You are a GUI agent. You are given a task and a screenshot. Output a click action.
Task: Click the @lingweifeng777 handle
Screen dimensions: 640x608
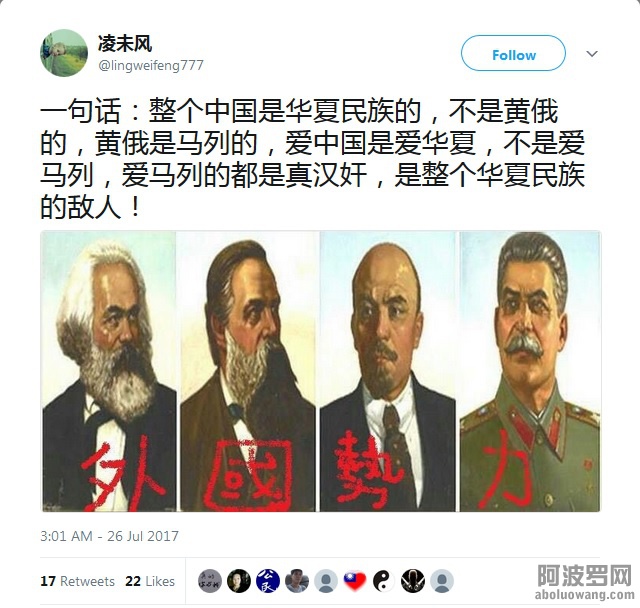tap(151, 65)
